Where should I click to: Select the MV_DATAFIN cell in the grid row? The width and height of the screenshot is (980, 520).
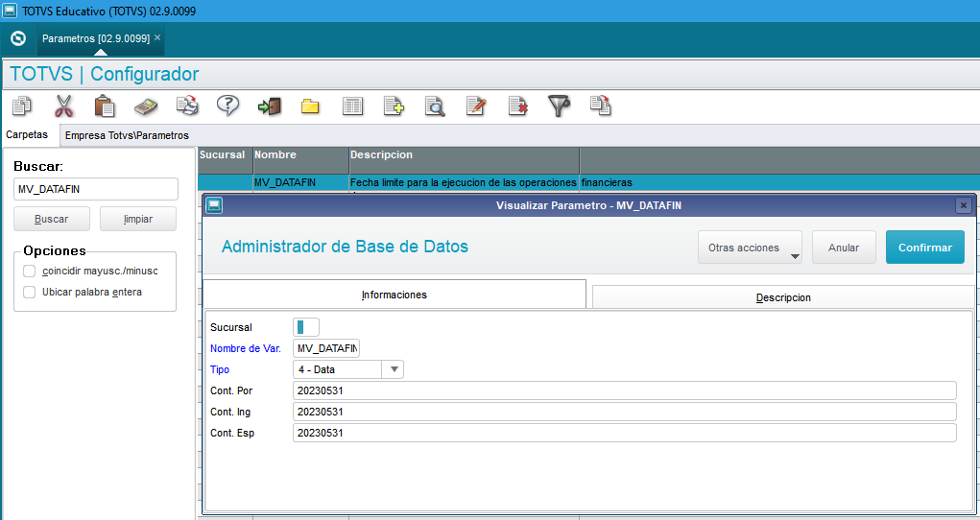coord(301,182)
